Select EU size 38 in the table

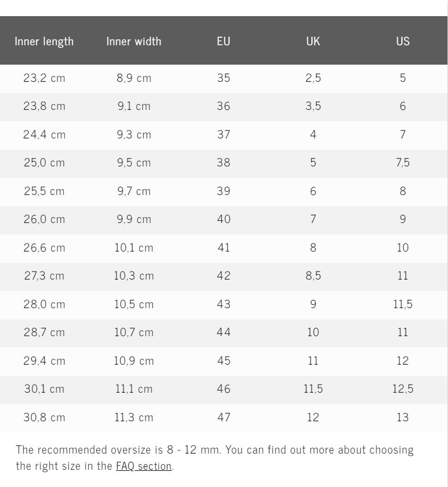click(223, 163)
